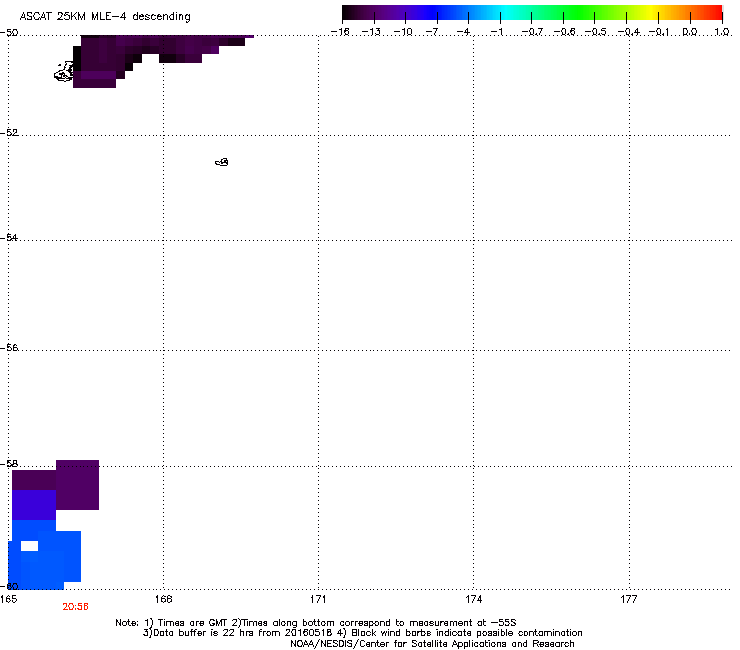This screenshot has height=650, width=740.
Task: Click latitude label -56
Action: point(9,347)
